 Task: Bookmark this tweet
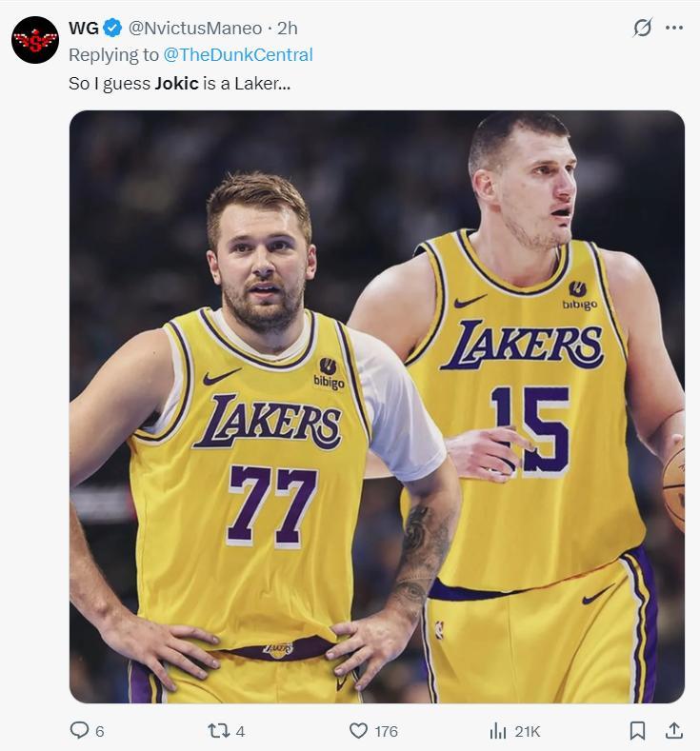[x=637, y=730]
